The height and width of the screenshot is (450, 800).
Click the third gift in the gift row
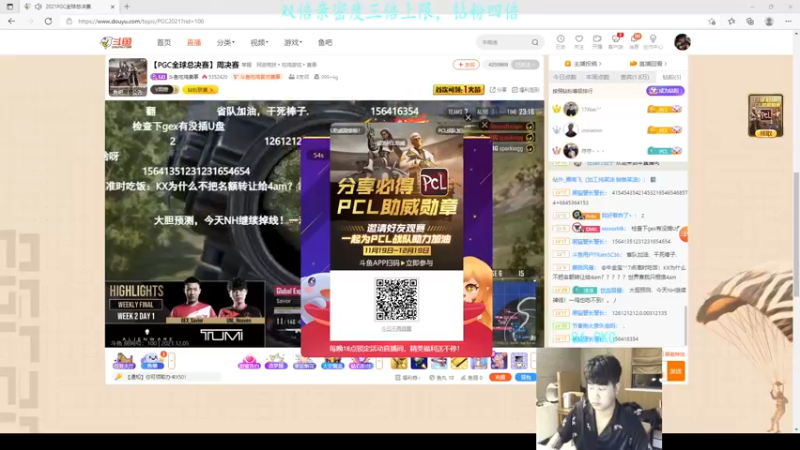point(304,361)
